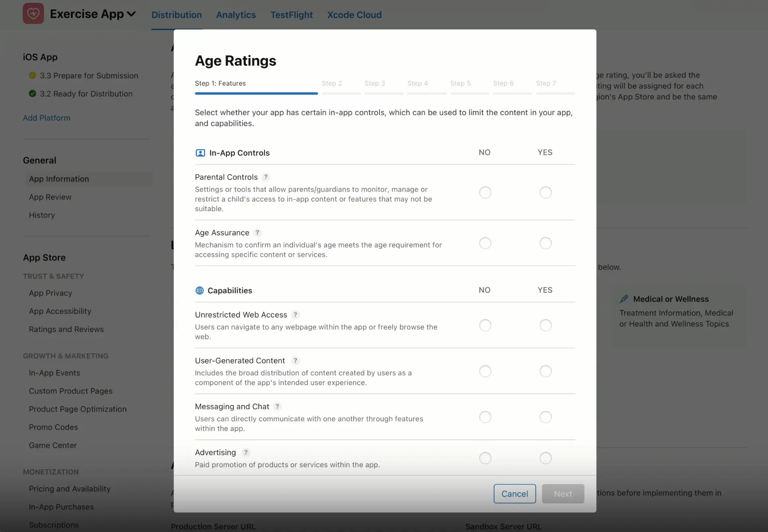Screen dimensions: 768x532
Task: Select YES for Messaging and Chat
Action: pos(545,417)
